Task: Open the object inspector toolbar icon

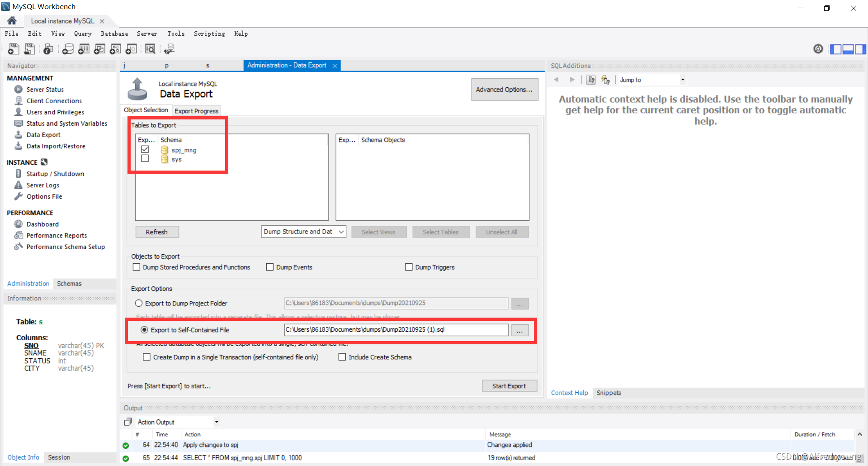Action: coord(48,49)
